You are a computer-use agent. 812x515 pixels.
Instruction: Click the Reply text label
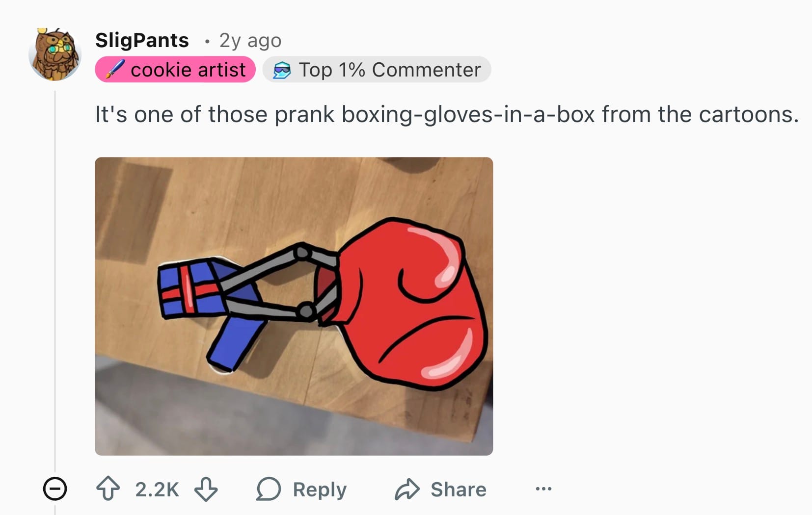pos(320,489)
